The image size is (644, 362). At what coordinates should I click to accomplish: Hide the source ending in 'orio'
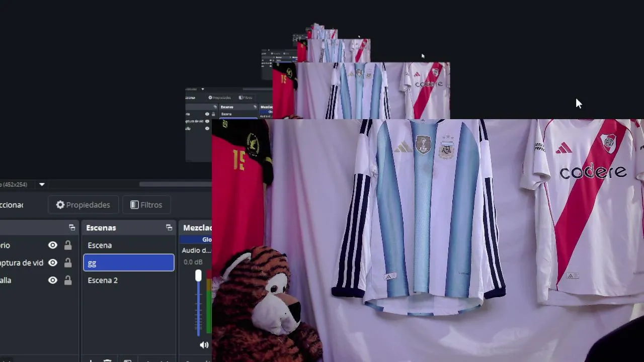(53, 245)
